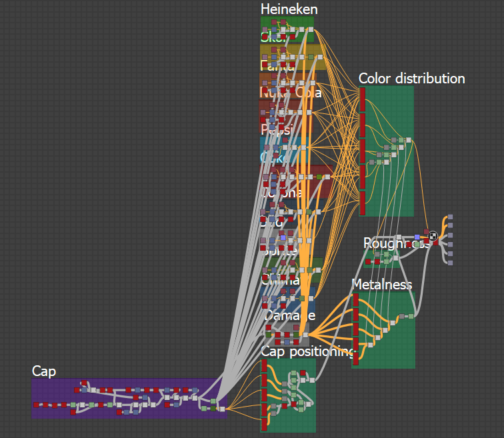Select rightmost gray node in Nuka Cola frame

click(x=313, y=83)
